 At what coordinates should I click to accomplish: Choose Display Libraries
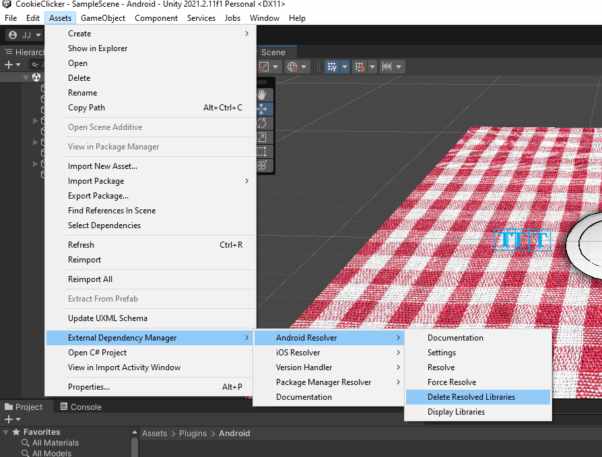[x=478, y=412]
